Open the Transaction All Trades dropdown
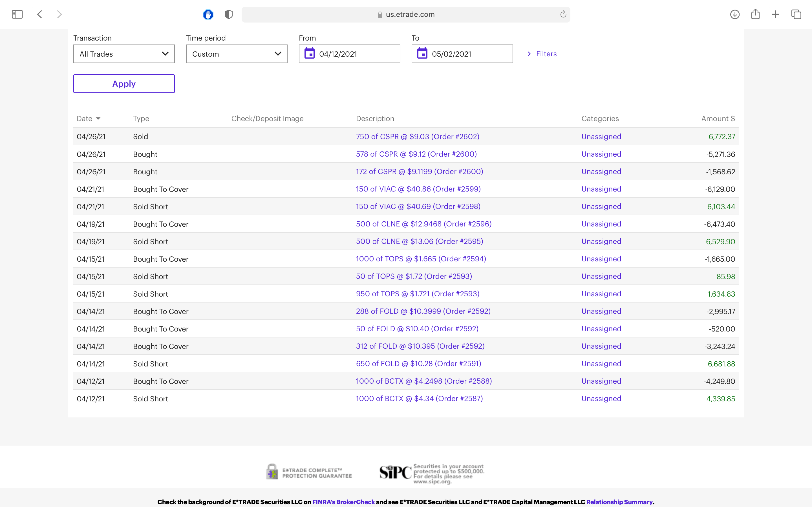This screenshot has width=812, height=507. [x=124, y=54]
